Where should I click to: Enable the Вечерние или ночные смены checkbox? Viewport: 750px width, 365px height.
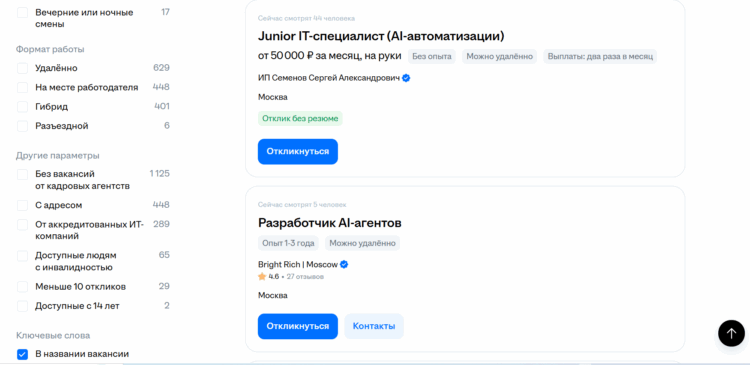pyautogui.click(x=22, y=12)
